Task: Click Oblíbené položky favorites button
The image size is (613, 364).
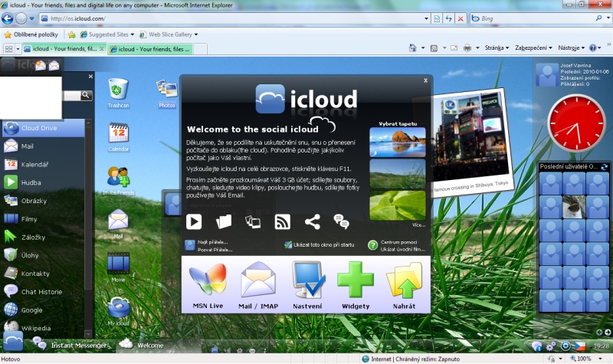Action: pos(31,34)
